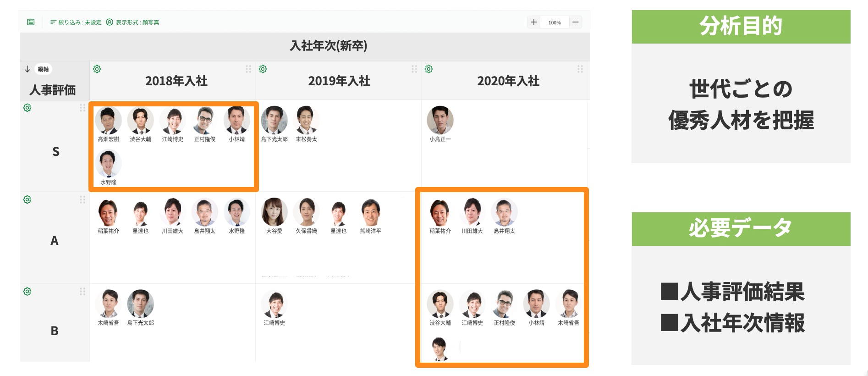Select 高畑宏樹's profile photo
868x376 pixels.
[x=108, y=120]
